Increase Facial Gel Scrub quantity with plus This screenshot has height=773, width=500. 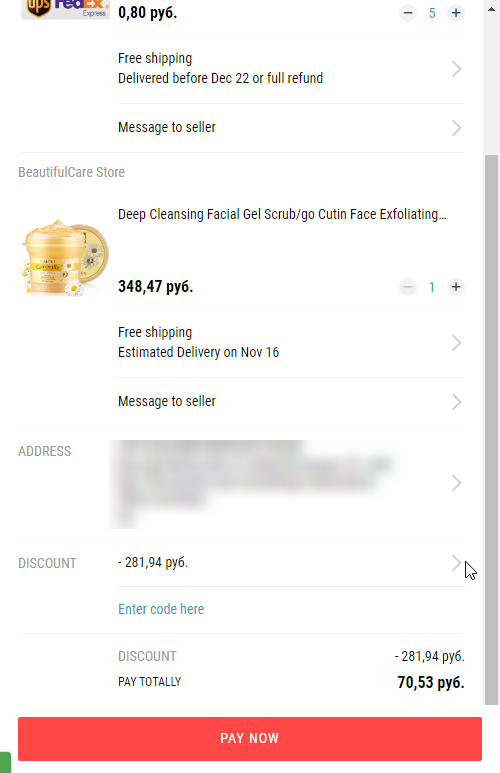pos(456,287)
